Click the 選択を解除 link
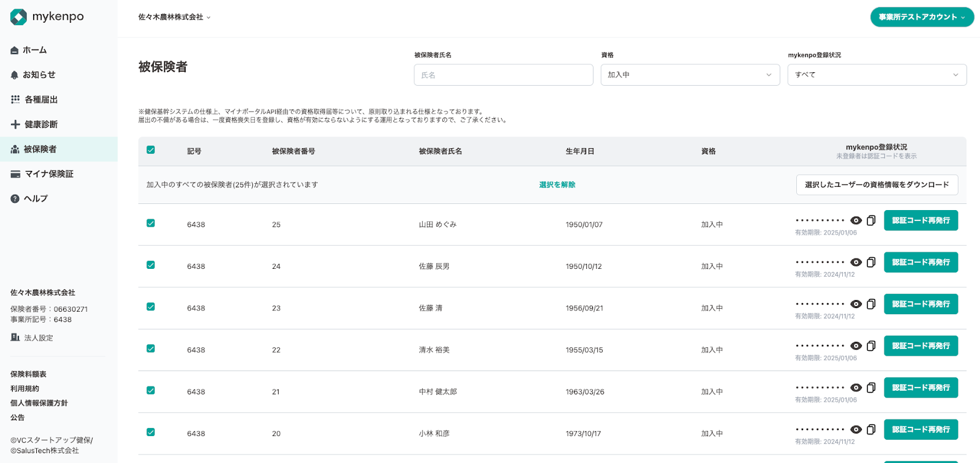Image resolution: width=980 pixels, height=463 pixels. click(x=557, y=185)
